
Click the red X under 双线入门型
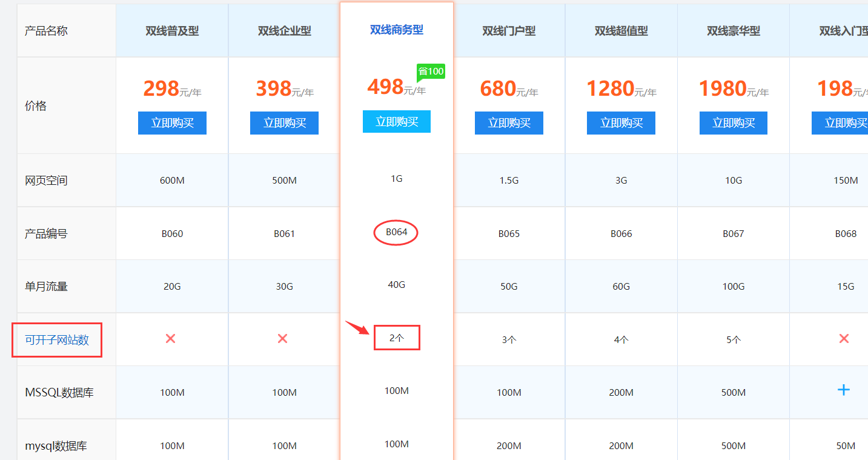coord(844,338)
